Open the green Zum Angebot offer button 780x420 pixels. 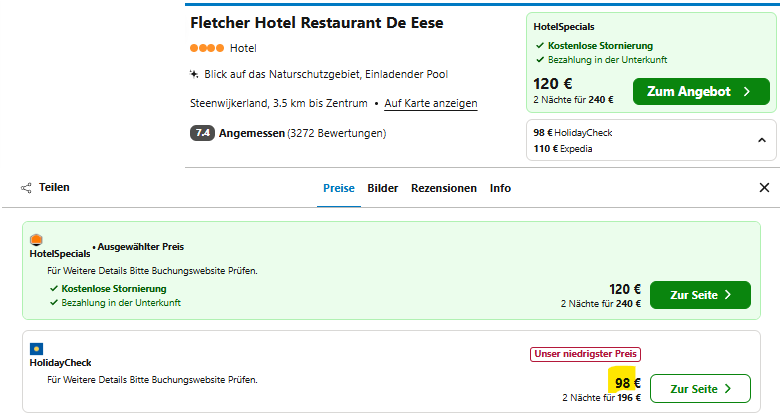[701, 92]
